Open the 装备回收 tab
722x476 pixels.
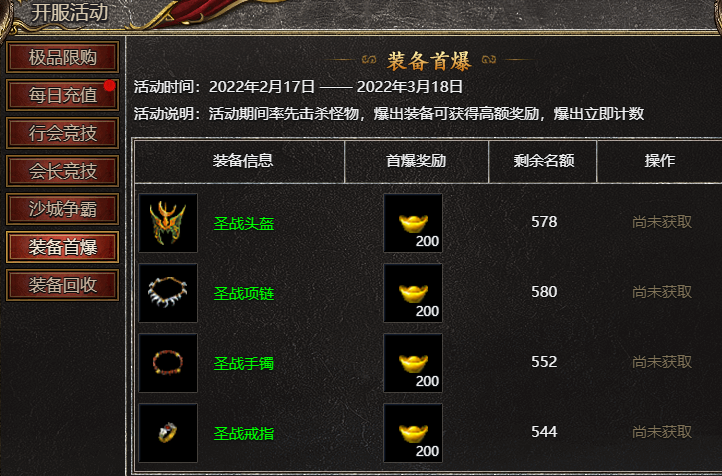[x=63, y=285]
